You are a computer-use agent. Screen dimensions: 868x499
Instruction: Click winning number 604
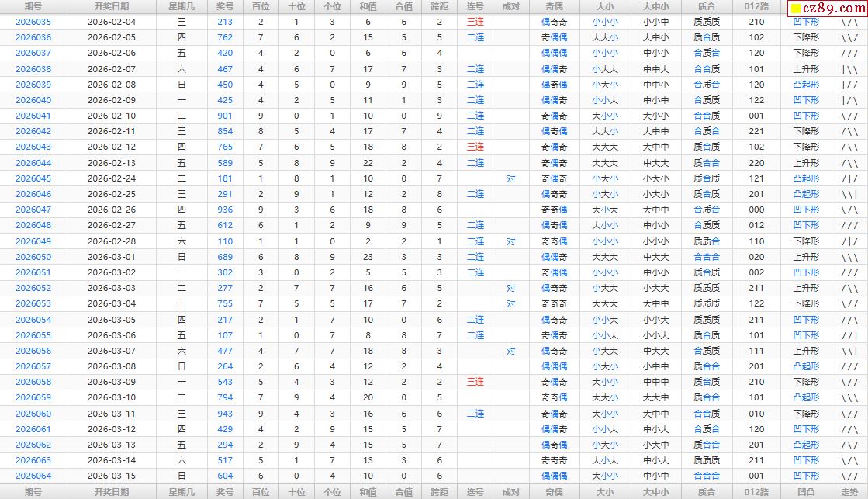(x=225, y=476)
